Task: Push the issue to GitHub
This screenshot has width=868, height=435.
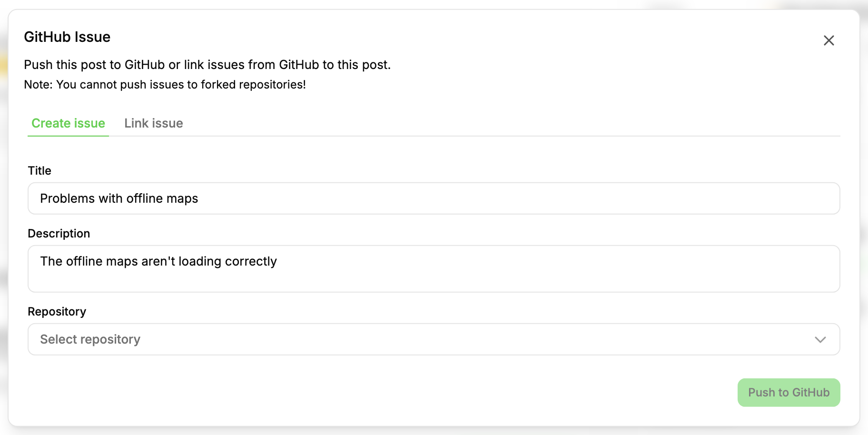Action: pos(789,393)
